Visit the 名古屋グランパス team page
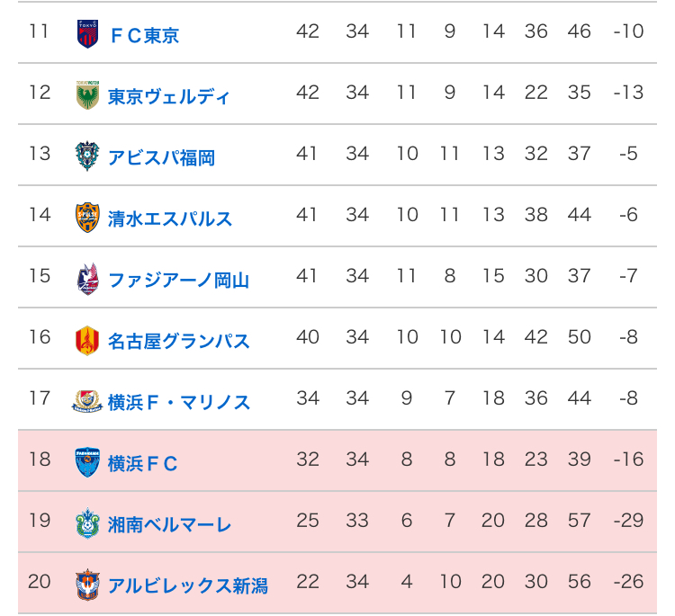Image resolution: width=675 pixels, height=616 pixels. tap(178, 341)
